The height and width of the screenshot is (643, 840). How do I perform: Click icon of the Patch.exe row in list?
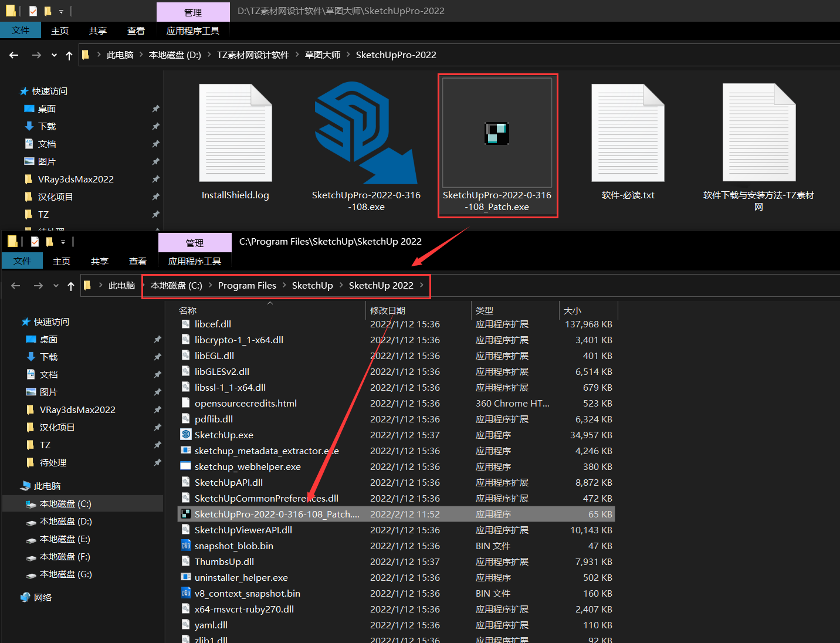click(x=186, y=514)
